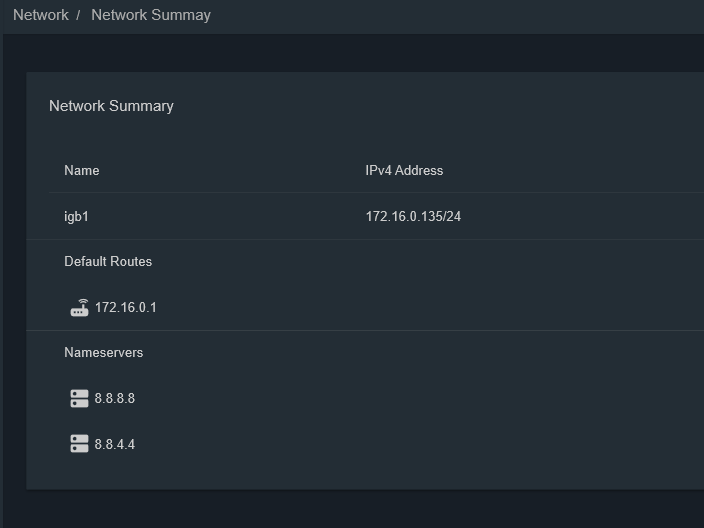Open the Network breadcrumb link
The width and height of the screenshot is (704, 528).
[41, 15]
